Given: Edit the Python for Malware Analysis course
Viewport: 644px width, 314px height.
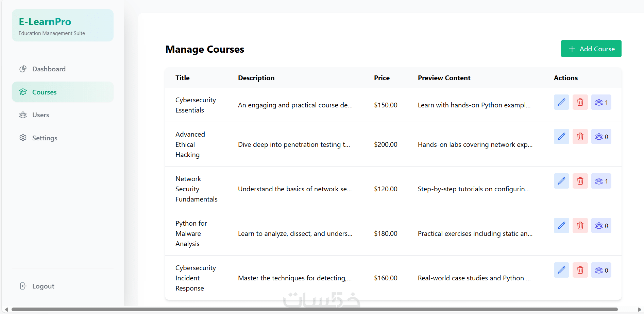Looking at the screenshot, I should (x=561, y=226).
